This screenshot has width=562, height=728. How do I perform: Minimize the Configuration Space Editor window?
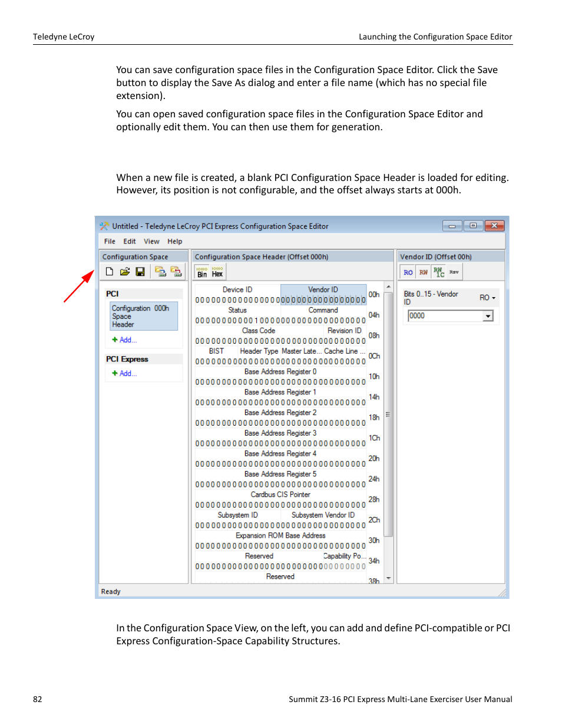(x=452, y=226)
